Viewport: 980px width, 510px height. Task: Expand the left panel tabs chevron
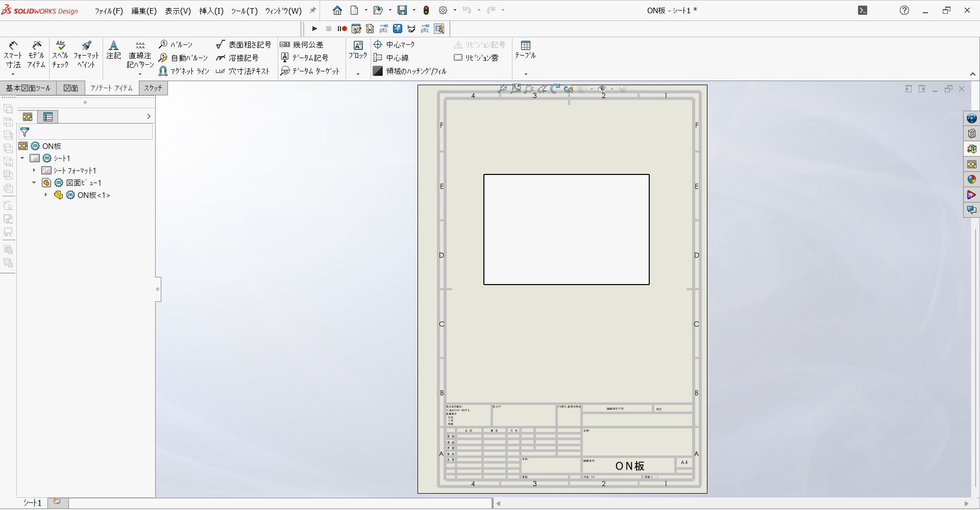tap(149, 117)
